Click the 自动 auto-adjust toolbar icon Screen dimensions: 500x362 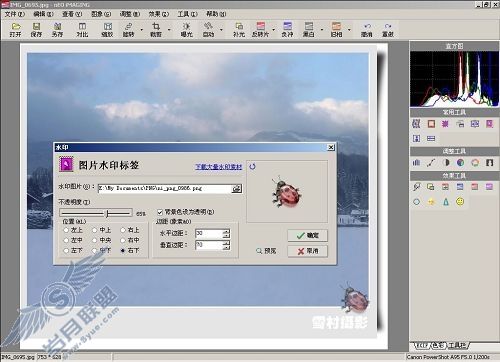[x=209, y=30]
